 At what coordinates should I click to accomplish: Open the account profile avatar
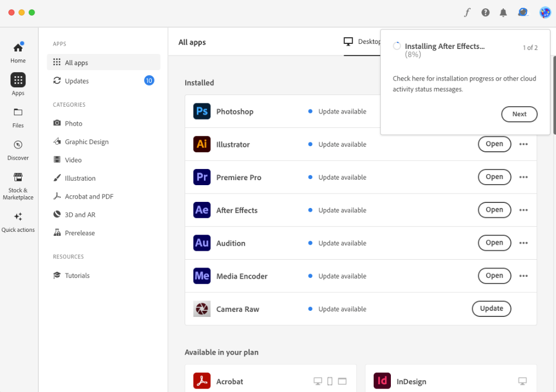545,12
